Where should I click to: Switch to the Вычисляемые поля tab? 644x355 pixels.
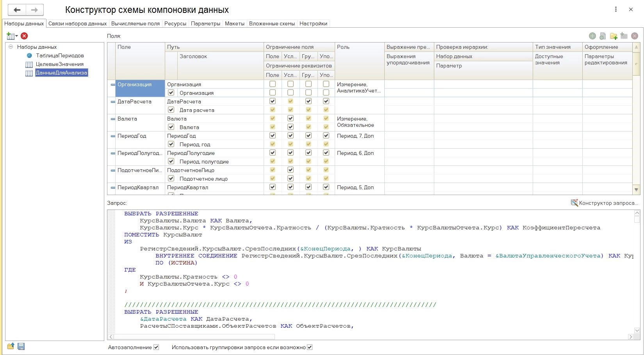[135, 23]
